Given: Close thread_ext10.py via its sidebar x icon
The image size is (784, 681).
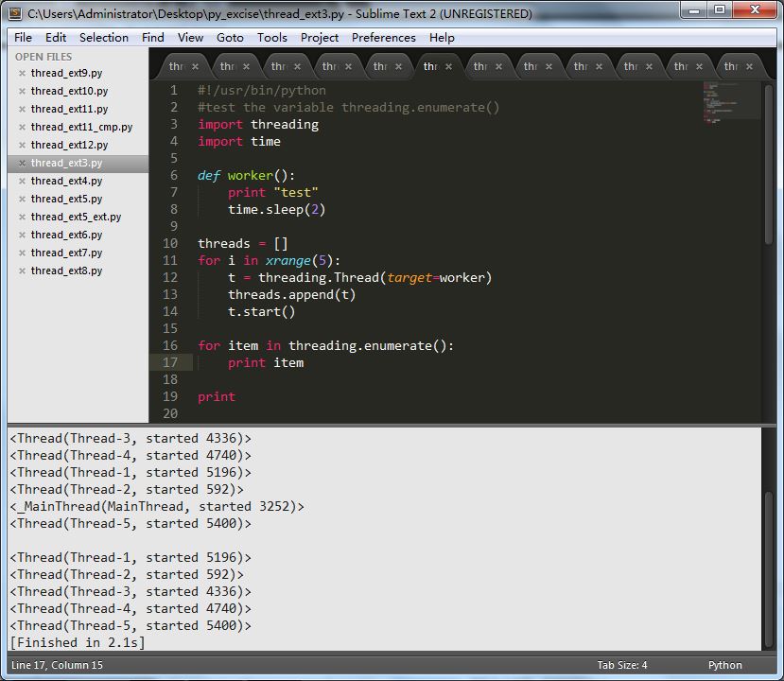Looking at the screenshot, I should (x=22, y=92).
